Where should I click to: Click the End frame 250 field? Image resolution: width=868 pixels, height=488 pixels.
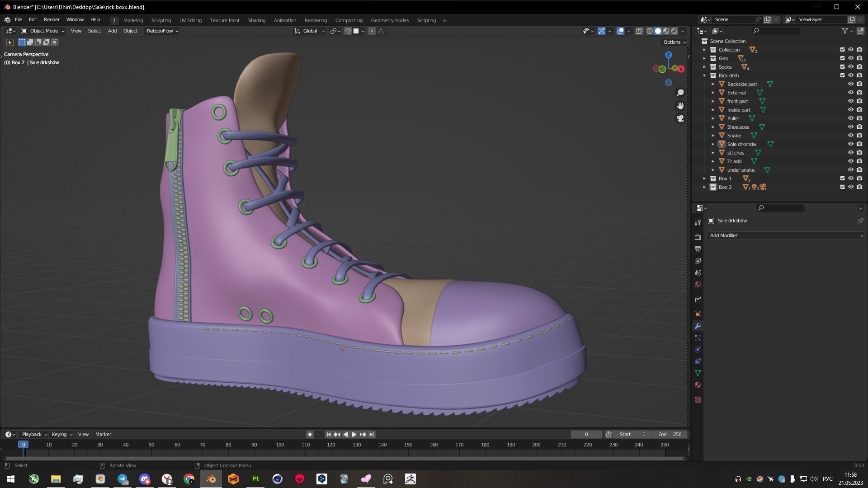(670, 435)
